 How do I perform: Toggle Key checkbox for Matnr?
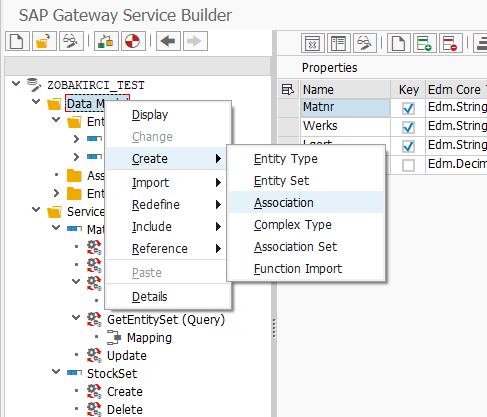click(408, 108)
